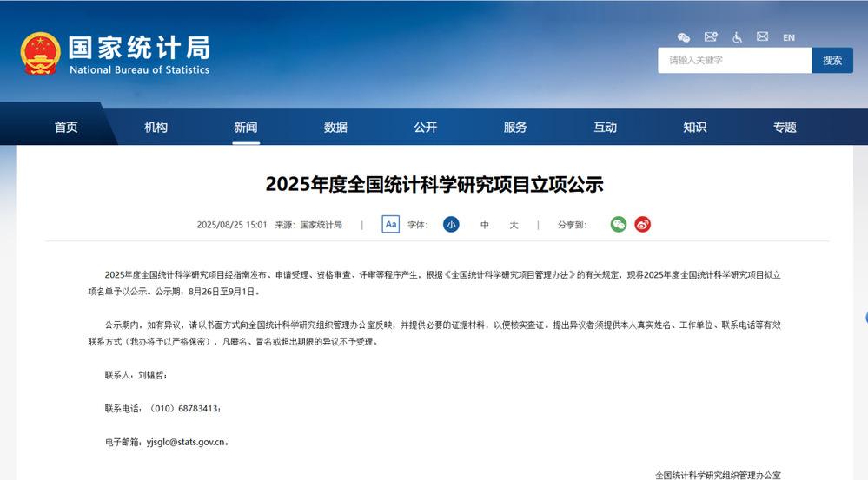868x480 pixels.
Task: Click the keyword search input field
Action: pyautogui.click(x=734, y=61)
